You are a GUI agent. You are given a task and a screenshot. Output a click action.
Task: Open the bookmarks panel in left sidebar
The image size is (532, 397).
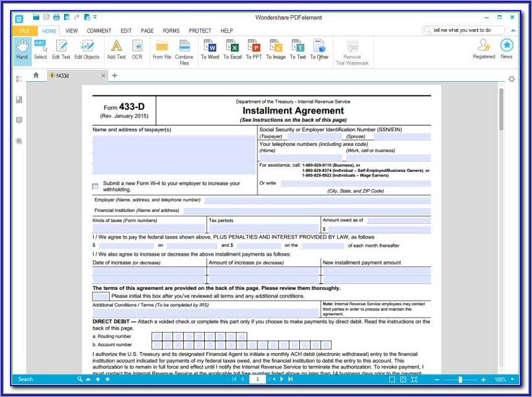20,99
